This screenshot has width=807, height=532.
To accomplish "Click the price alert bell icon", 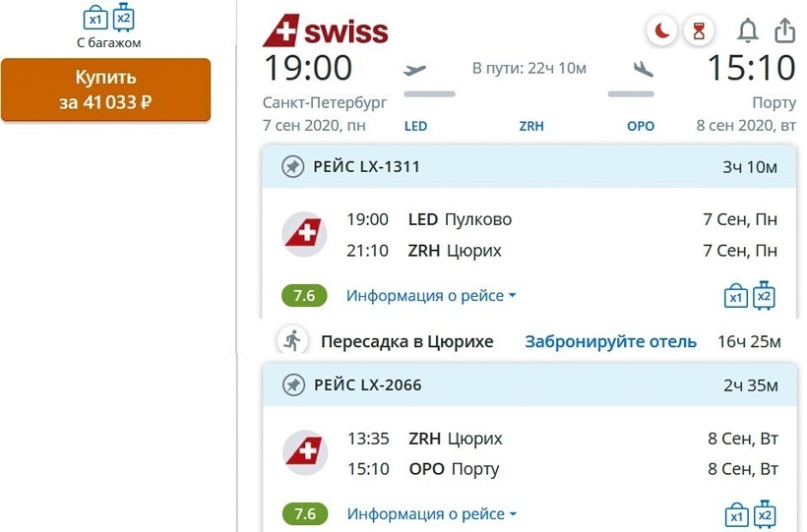I will 748,31.
